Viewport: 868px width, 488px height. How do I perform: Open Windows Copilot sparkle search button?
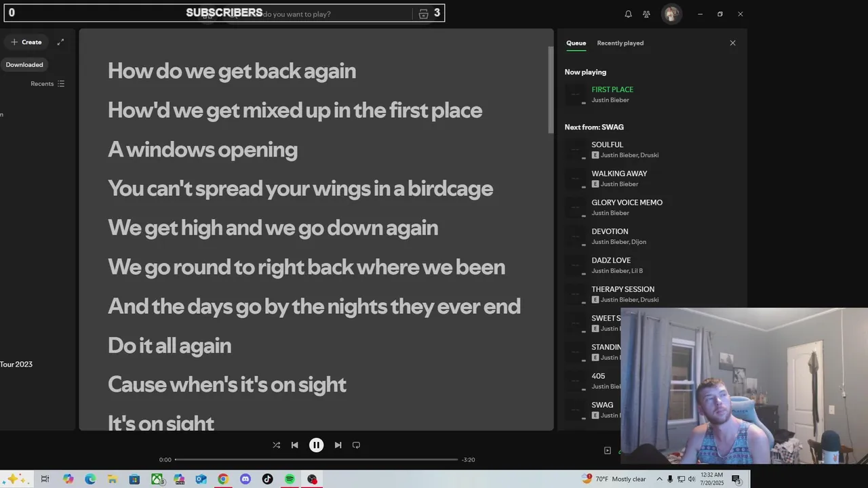(15, 479)
